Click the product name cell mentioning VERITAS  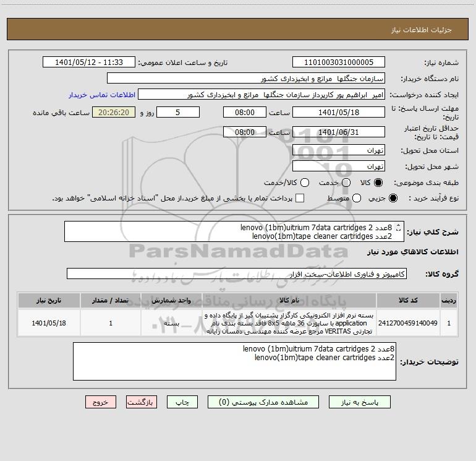(289, 323)
